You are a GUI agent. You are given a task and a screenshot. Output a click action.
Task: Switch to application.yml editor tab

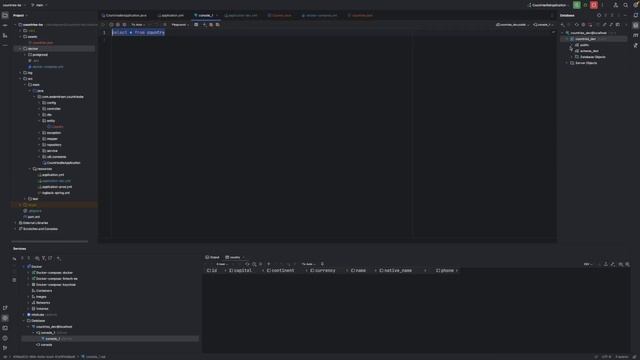coord(171,15)
